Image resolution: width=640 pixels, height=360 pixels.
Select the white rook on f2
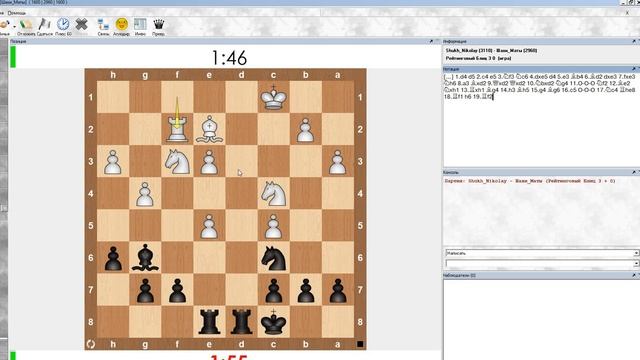tap(177, 129)
